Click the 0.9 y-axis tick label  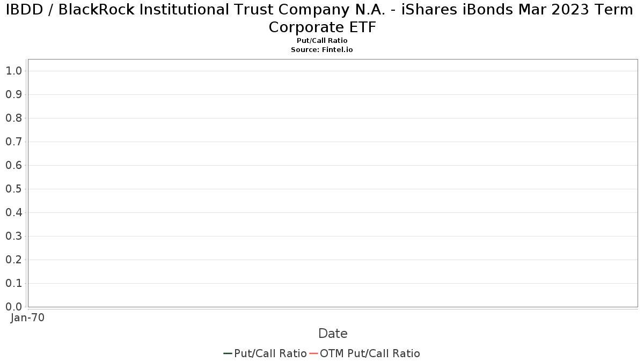pyautogui.click(x=13, y=94)
